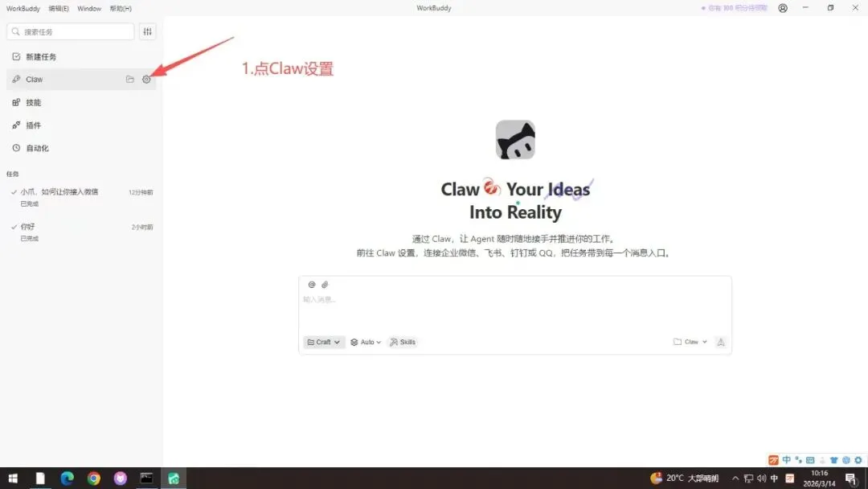Click the punctuation toggle in IME toolbar
The height and width of the screenshot is (489, 868).
point(798,460)
